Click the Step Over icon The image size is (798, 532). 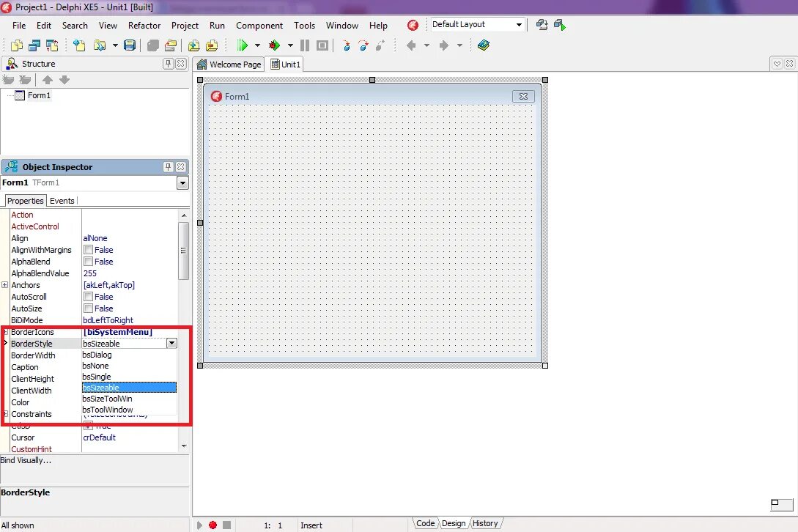point(363,45)
